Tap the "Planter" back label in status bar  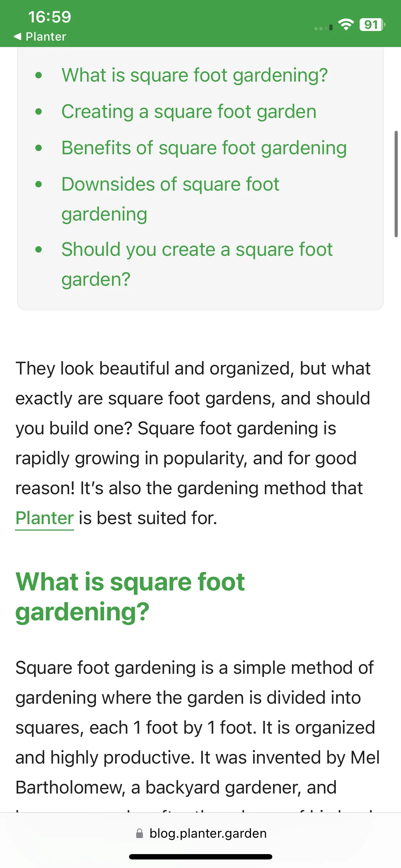click(46, 37)
